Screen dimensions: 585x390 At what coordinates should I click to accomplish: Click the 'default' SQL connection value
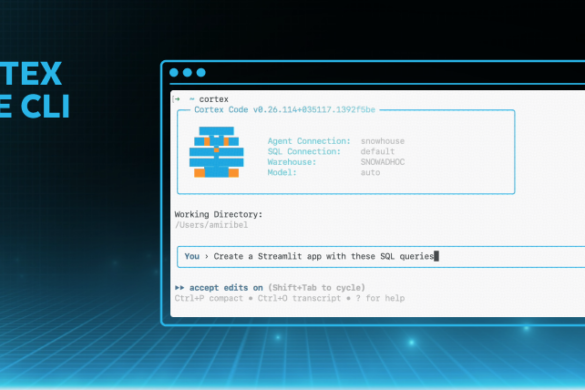(377, 152)
